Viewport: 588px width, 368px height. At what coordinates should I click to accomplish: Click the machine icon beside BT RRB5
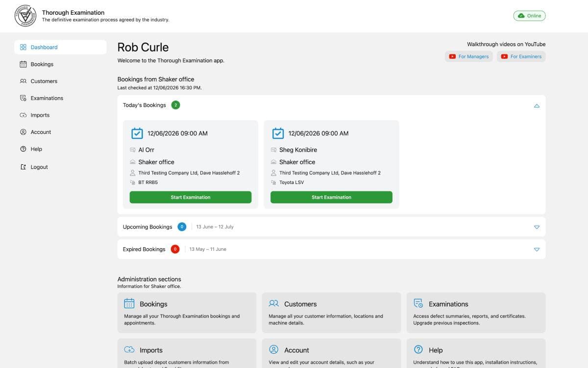coord(132,182)
